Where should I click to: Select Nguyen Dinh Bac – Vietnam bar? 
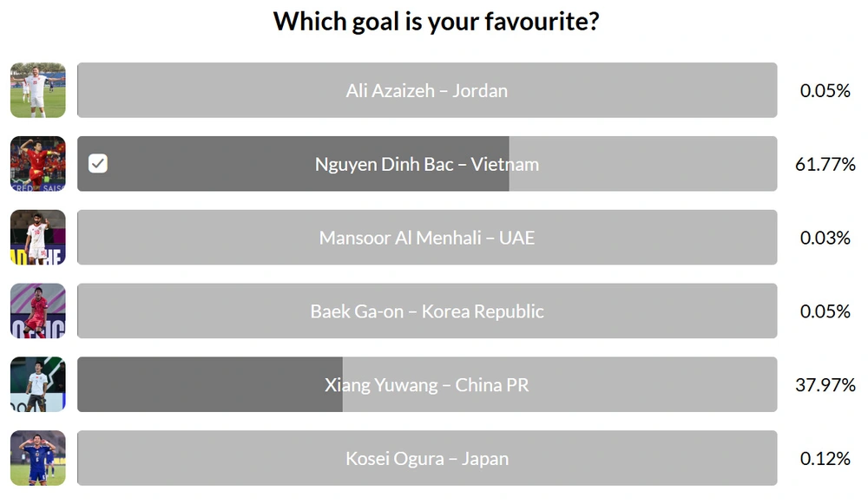[426, 164]
